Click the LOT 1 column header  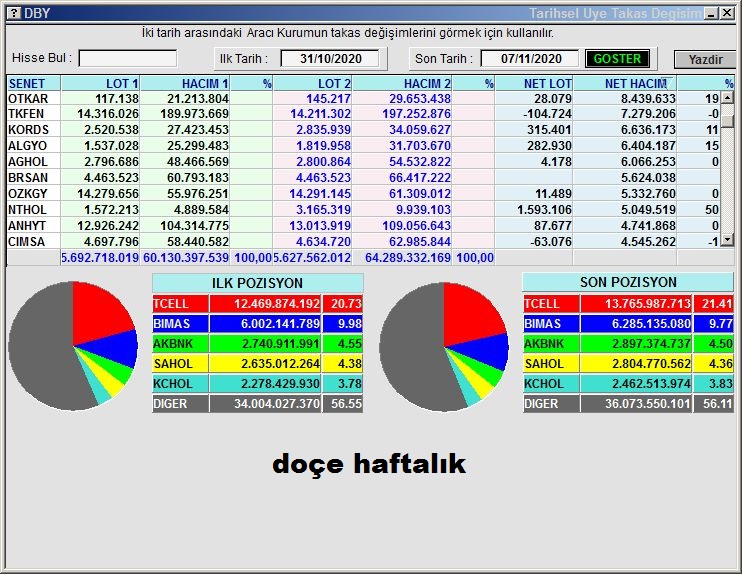101,84
